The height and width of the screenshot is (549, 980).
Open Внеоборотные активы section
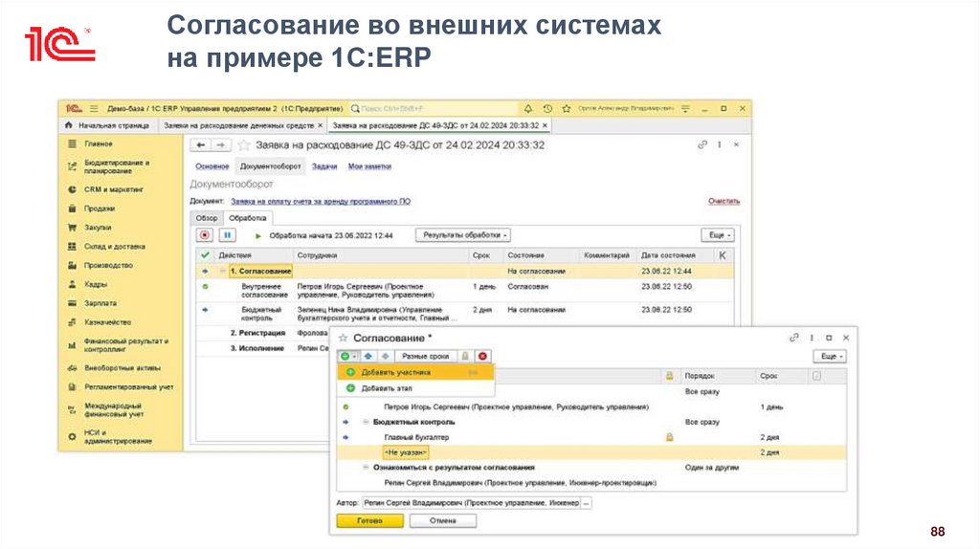122,368
